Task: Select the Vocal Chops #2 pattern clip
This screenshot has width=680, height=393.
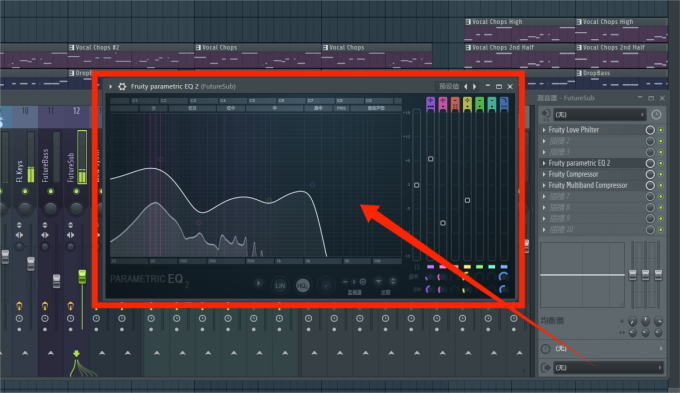Action: (x=131, y=56)
